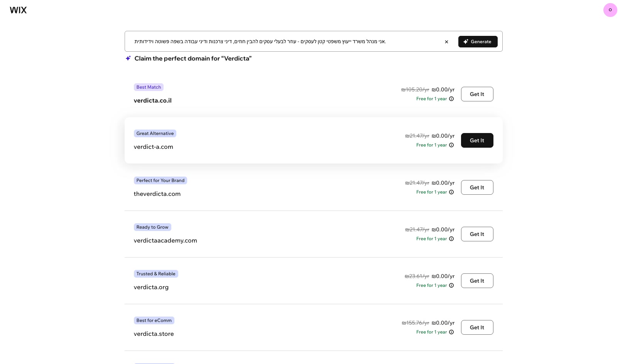Click Free for 1 year under verdicta.co.il

click(x=432, y=99)
